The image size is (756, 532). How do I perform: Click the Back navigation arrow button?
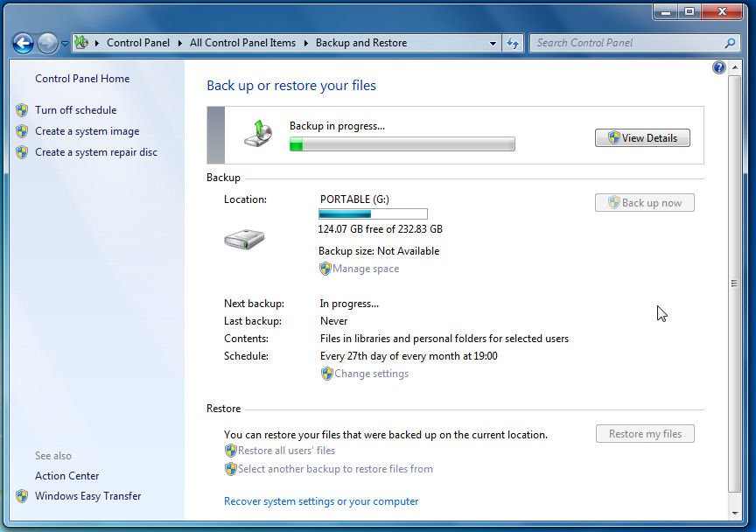23,43
